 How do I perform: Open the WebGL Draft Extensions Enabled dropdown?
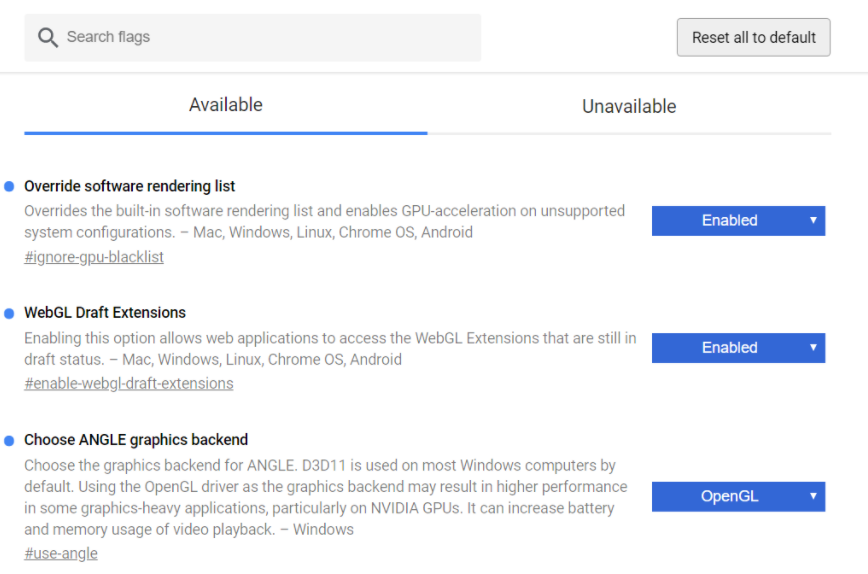tap(737, 347)
